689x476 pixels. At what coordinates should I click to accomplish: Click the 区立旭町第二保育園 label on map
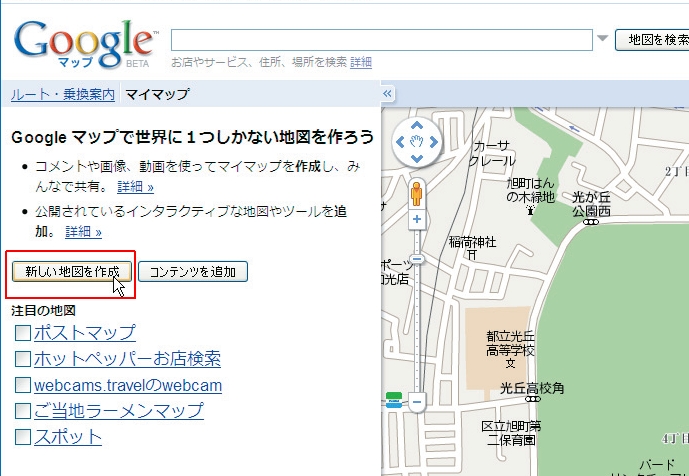(511, 433)
